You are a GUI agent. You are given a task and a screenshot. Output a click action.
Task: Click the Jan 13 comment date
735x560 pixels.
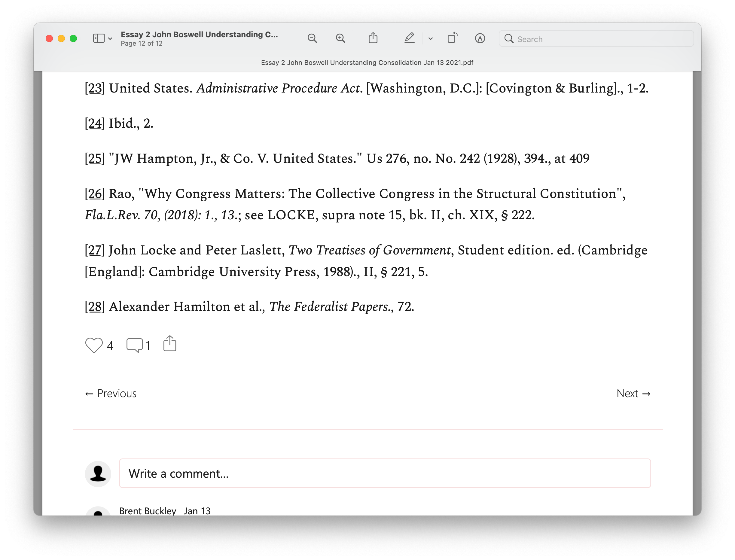coord(197,511)
